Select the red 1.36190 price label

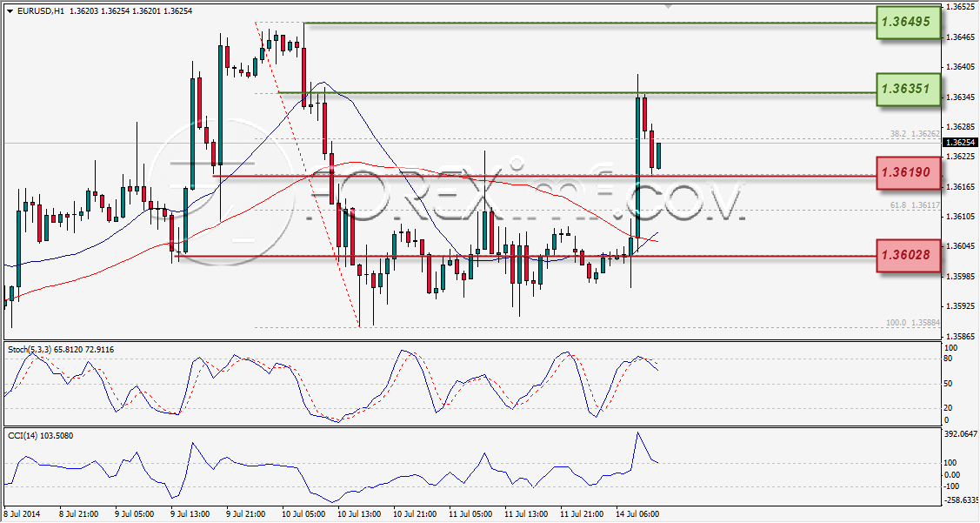908,172
